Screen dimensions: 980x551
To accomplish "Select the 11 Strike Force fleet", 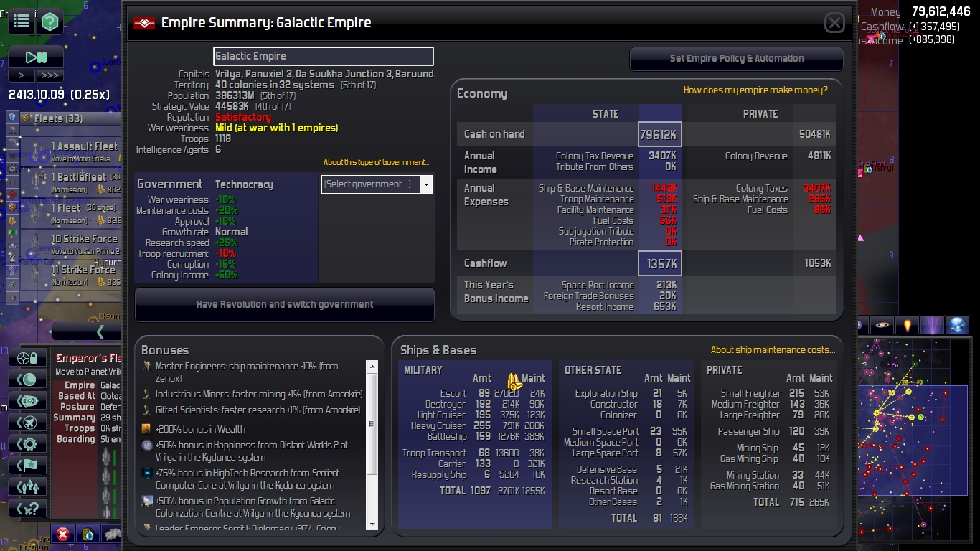I will [71, 275].
